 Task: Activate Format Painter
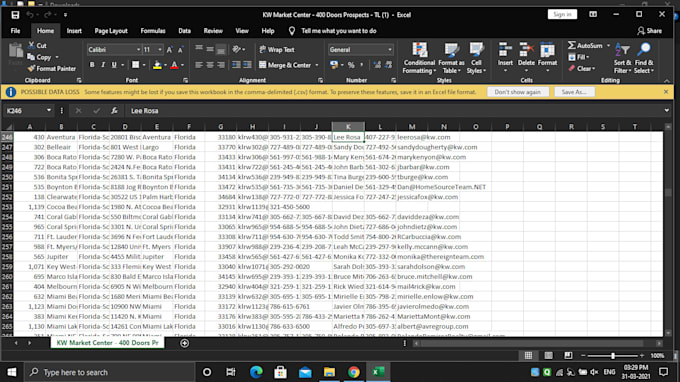coord(51,69)
